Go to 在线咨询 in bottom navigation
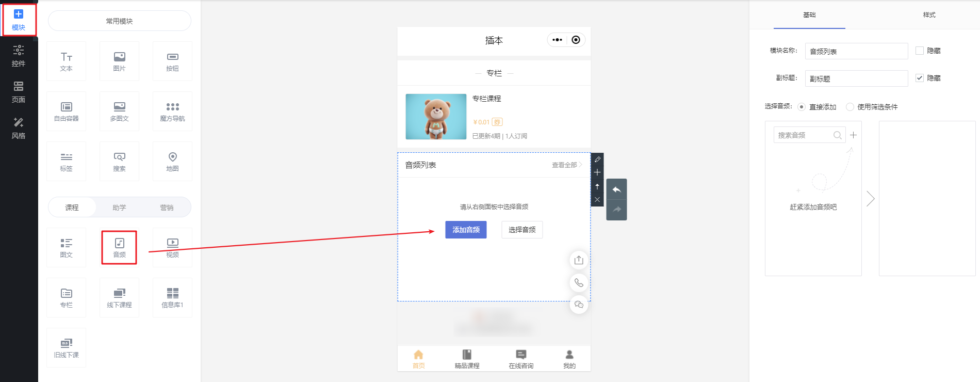Viewport: 980px width, 382px height. click(521, 359)
